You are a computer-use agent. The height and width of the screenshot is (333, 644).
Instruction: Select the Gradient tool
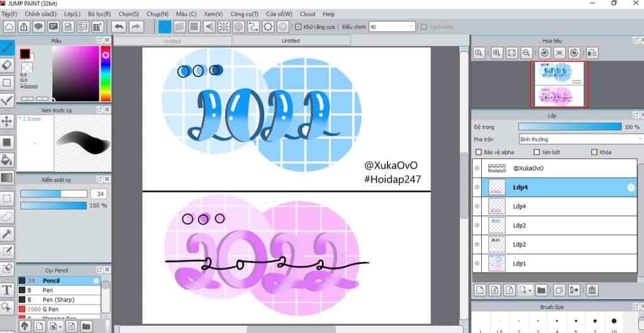pyautogui.click(x=7, y=178)
